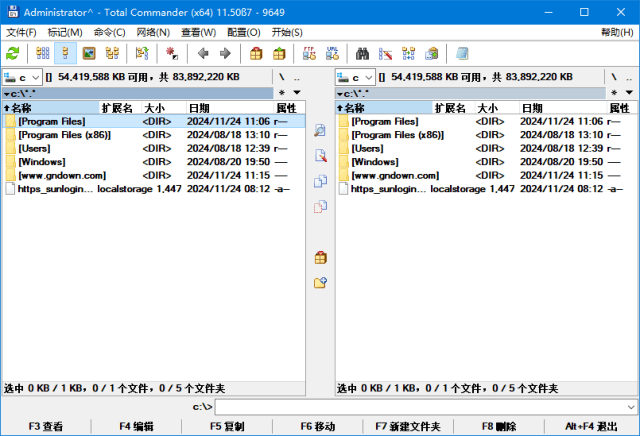Click the Back arrow in toolbar
This screenshot has height=436, width=640.
pyautogui.click(x=203, y=53)
